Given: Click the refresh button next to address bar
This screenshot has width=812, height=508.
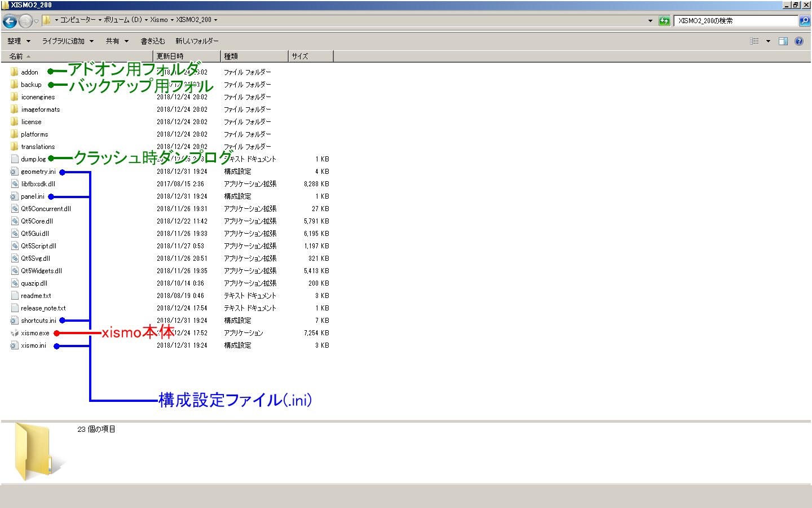Looking at the screenshot, I should coord(664,21).
